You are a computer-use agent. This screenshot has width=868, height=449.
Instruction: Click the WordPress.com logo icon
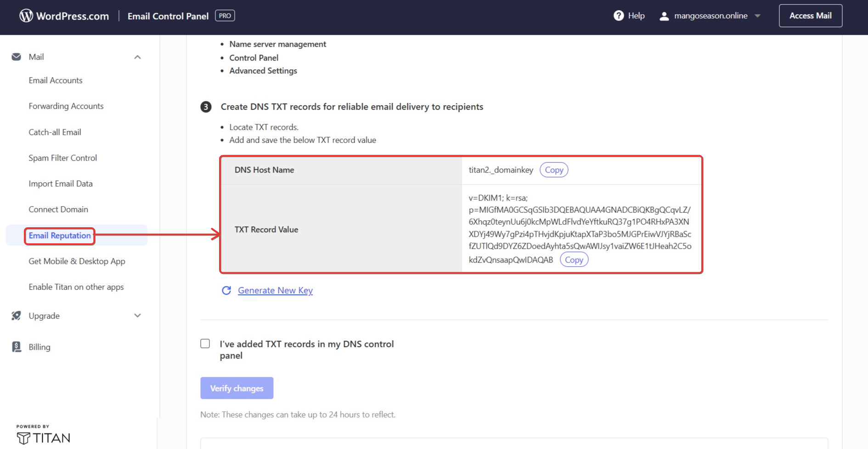[x=26, y=16]
